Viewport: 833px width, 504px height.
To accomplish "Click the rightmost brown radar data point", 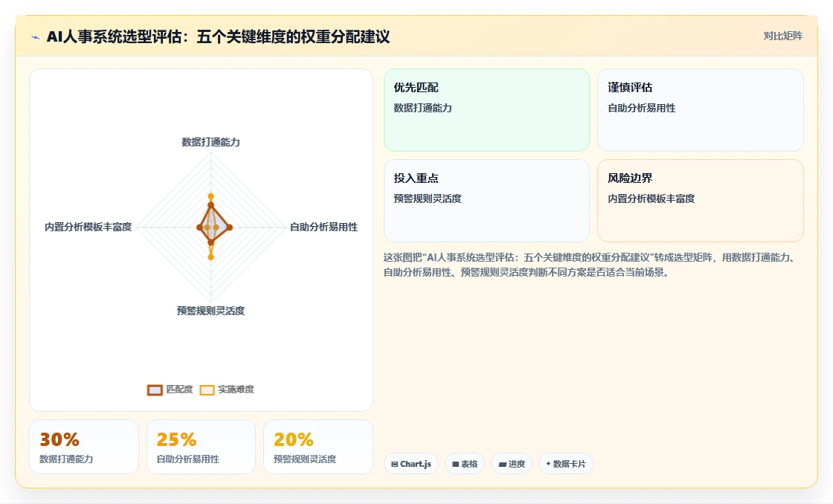I will coord(230,227).
